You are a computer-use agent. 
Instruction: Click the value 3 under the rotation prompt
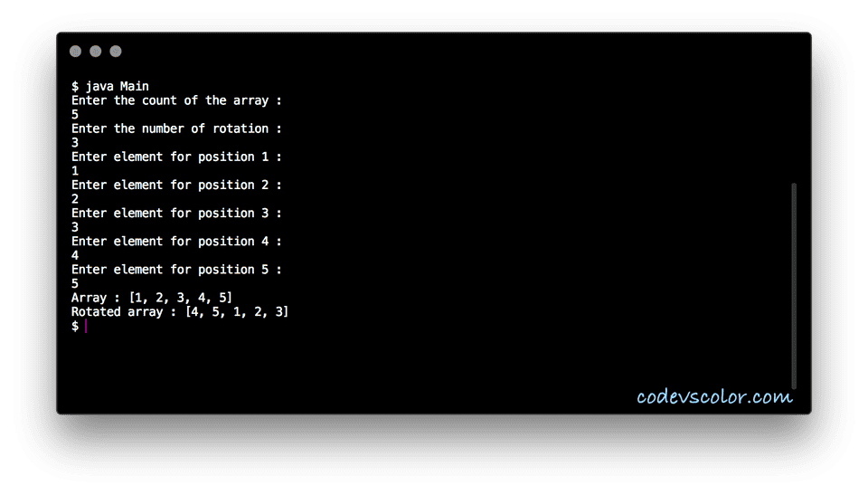pyautogui.click(x=75, y=143)
